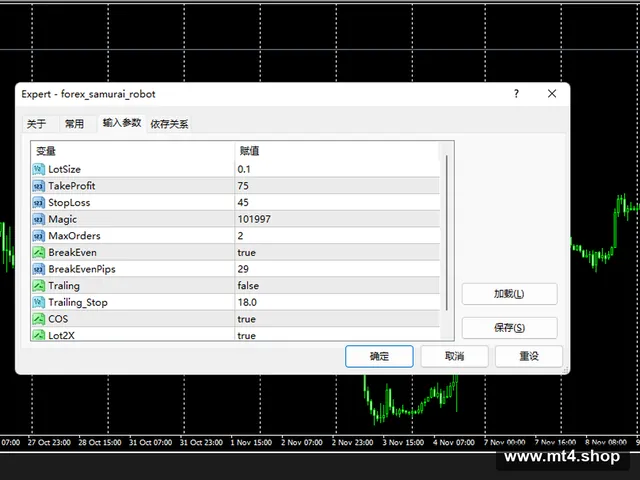Select the StopLoss value 45
Image resolution: width=640 pixels, height=480 pixels.
coord(243,202)
